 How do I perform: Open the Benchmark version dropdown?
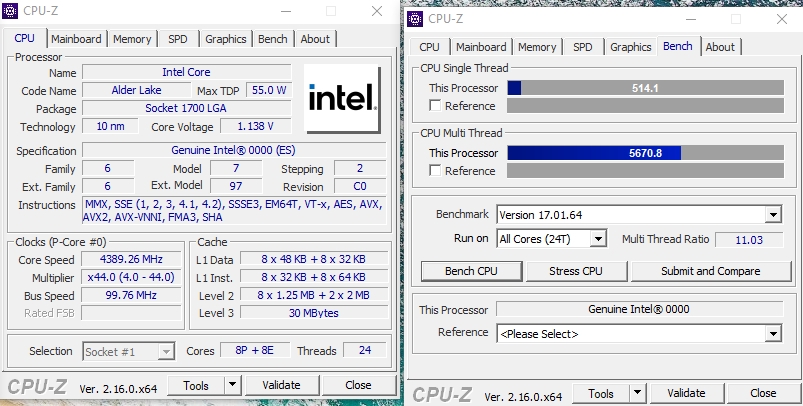pyautogui.click(x=773, y=215)
